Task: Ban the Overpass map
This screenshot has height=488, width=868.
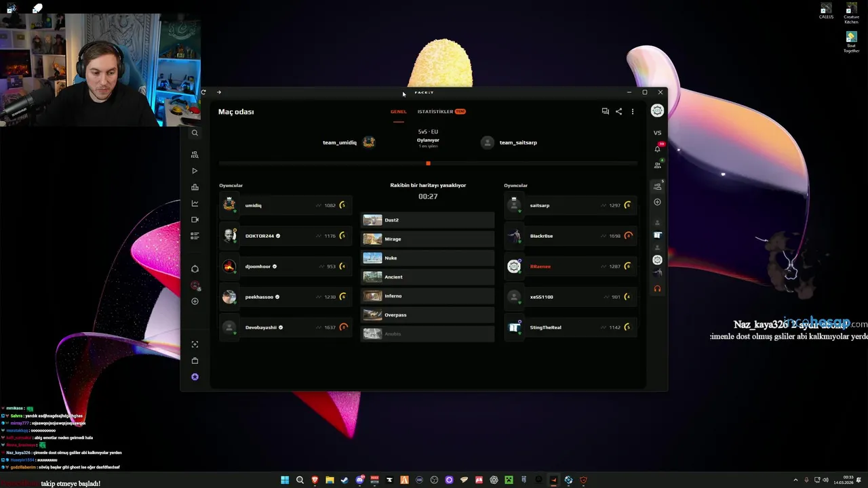Action: [428, 315]
